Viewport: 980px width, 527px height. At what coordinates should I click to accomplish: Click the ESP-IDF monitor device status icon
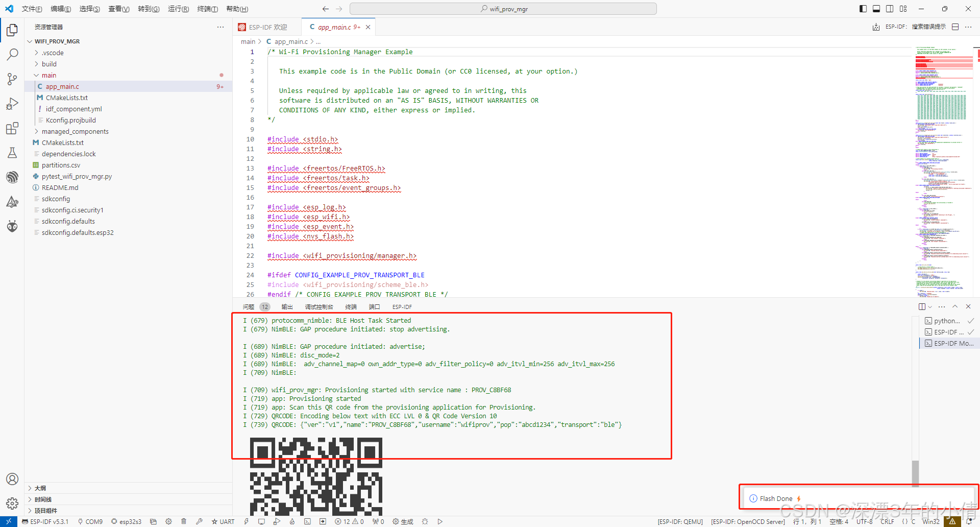(x=261, y=521)
